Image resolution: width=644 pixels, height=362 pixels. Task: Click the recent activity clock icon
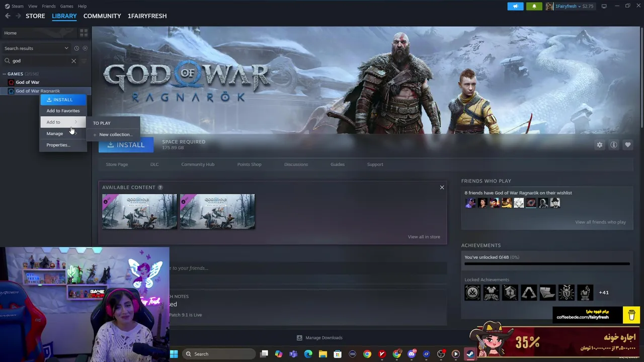(x=76, y=48)
